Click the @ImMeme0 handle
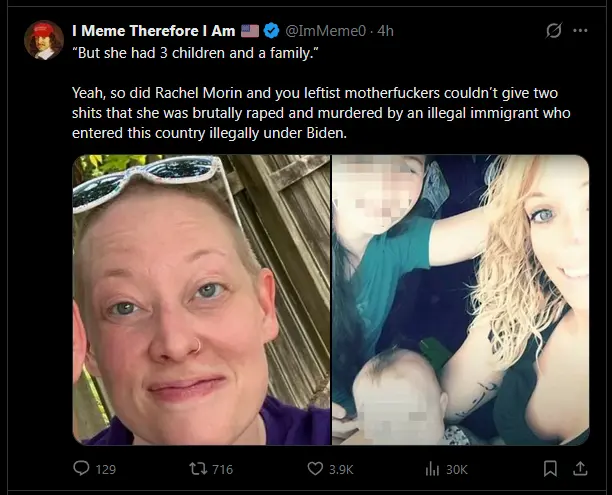The height and width of the screenshot is (495, 612). [324, 31]
